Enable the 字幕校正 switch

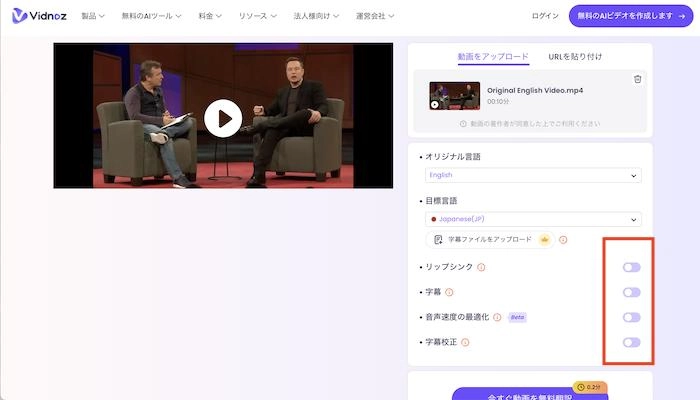[x=631, y=342]
